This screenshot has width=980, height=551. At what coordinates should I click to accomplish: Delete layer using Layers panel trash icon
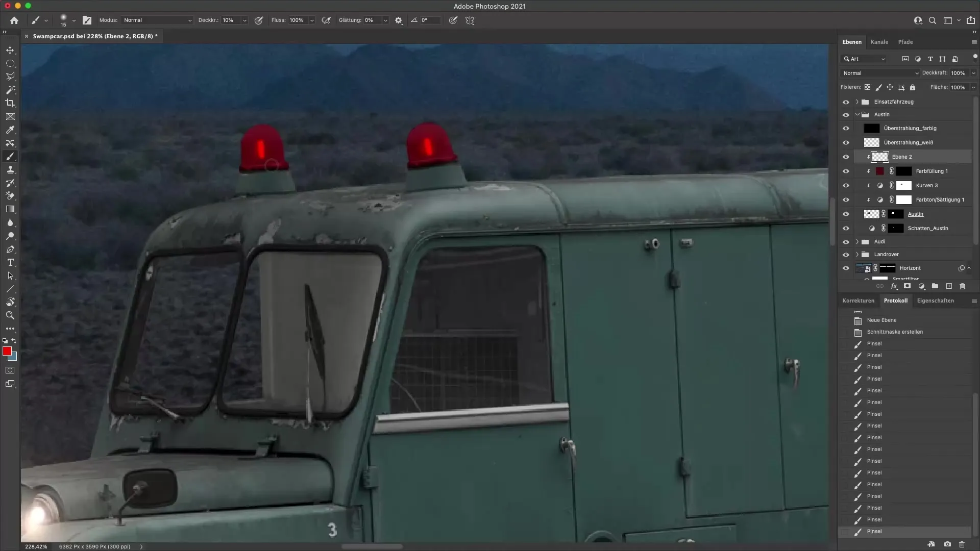coord(962,286)
